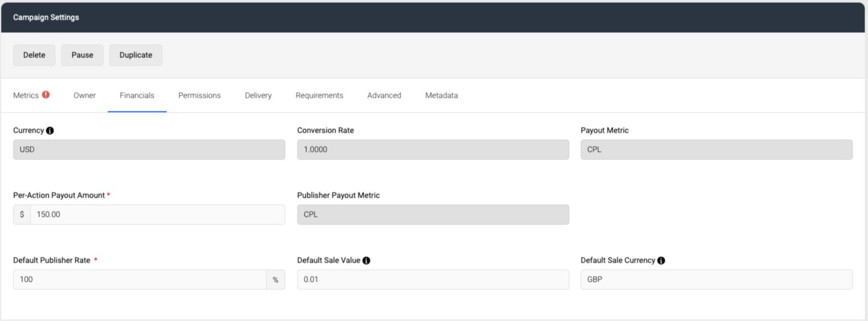The width and height of the screenshot is (868, 321).
Task: Click the Delete campaign button
Action: tap(34, 55)
